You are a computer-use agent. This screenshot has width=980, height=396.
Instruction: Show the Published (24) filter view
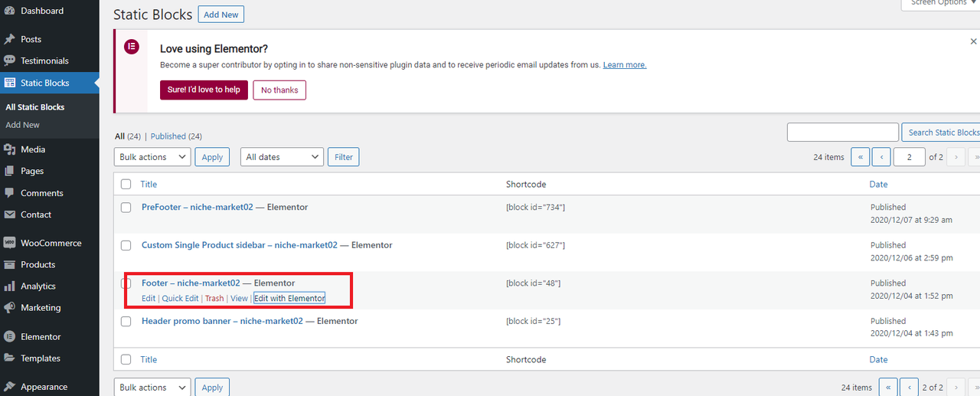click(176, 136)
